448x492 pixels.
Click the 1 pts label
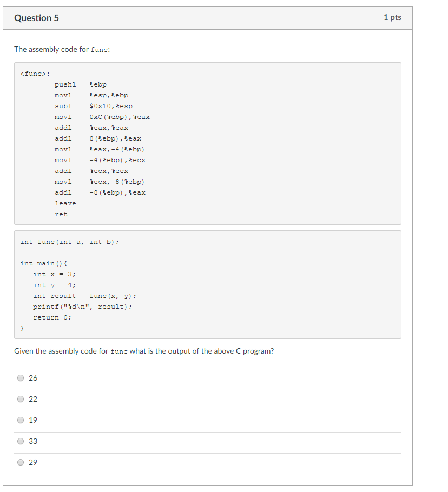pyautogui.click(x=393, y=17)
